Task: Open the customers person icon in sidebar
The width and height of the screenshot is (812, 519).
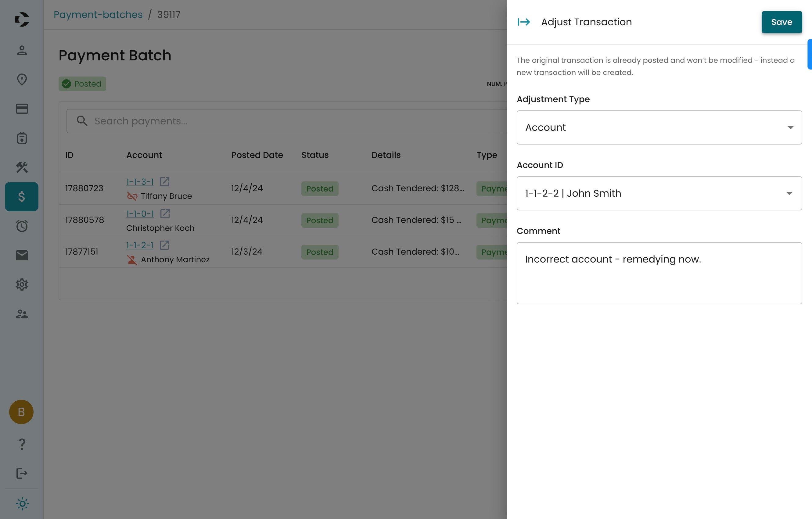Action: pyautogui.click(x=22, y=51)
